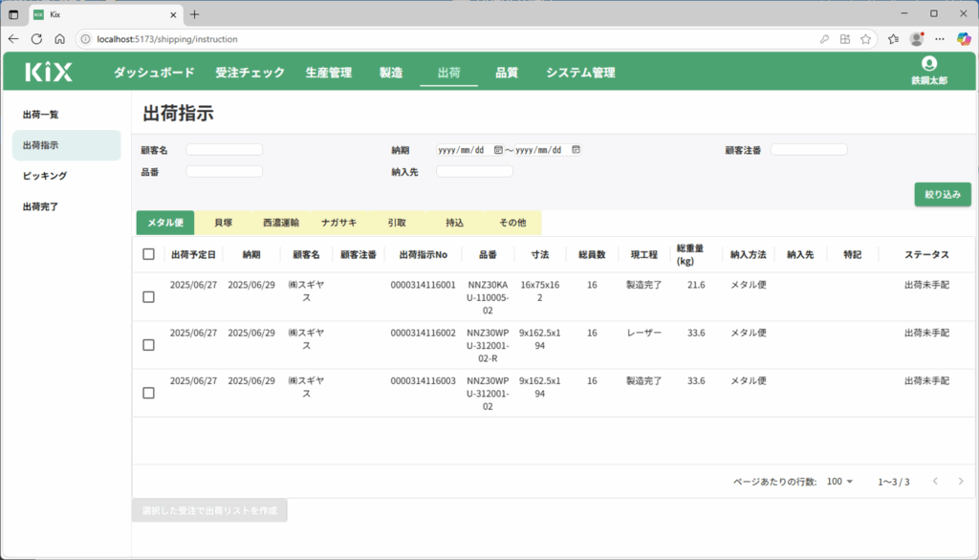Click the 納期 start date field
This screenshot has height=560, width=979.
[x=470, y=150]
